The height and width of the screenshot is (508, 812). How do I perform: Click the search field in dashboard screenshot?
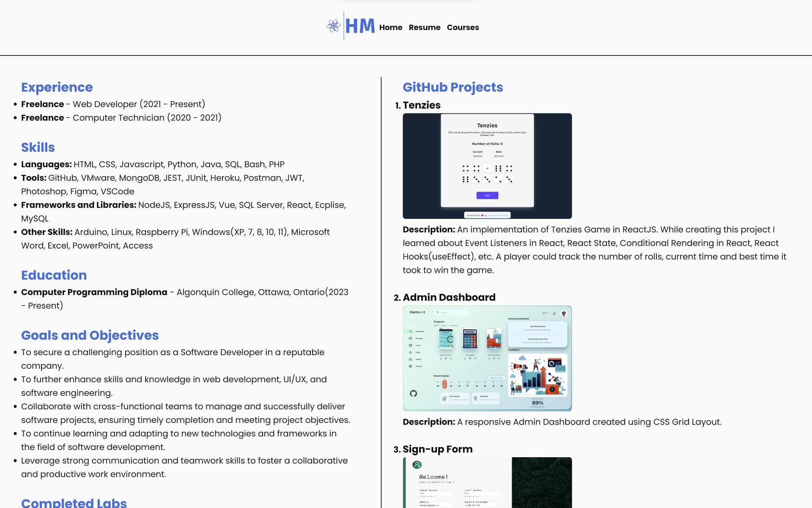pyautogui.click(x=453, y=312)
